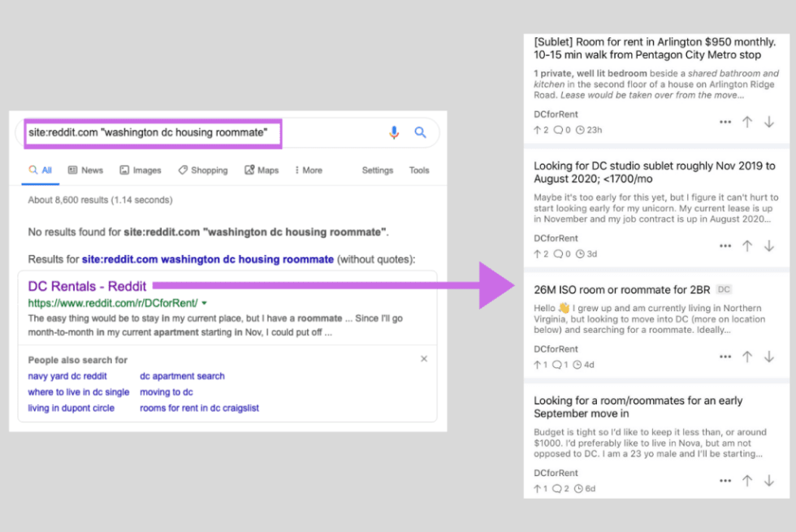This screenshot has height=532, width=796.
Task: Click the blue magnifier search button
Action: click(x=421, y=132)
